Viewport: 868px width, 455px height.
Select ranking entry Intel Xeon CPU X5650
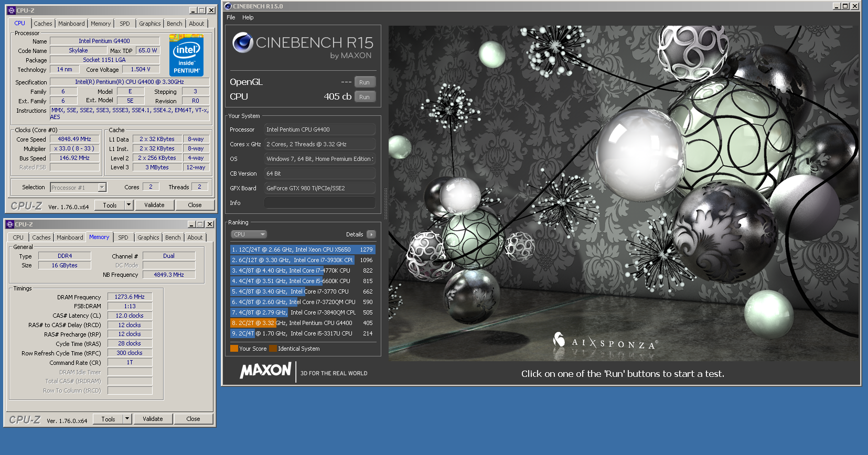(303, 250)
